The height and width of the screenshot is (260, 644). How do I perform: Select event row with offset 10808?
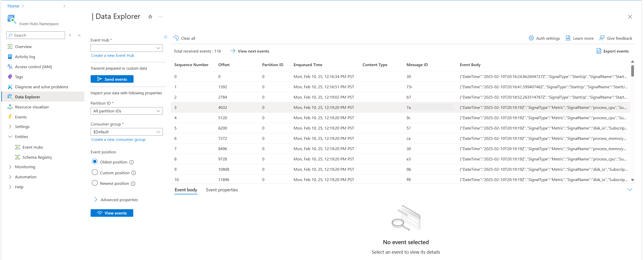[400, 169]
